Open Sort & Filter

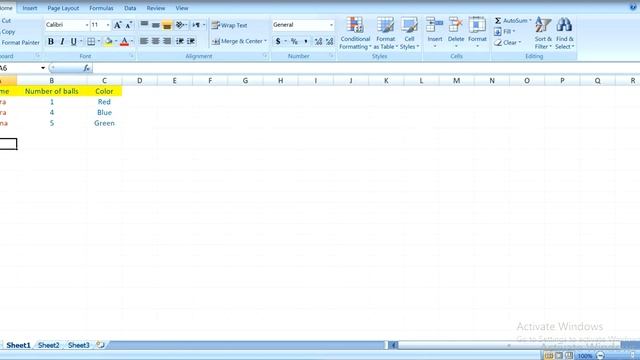point(543,33)
